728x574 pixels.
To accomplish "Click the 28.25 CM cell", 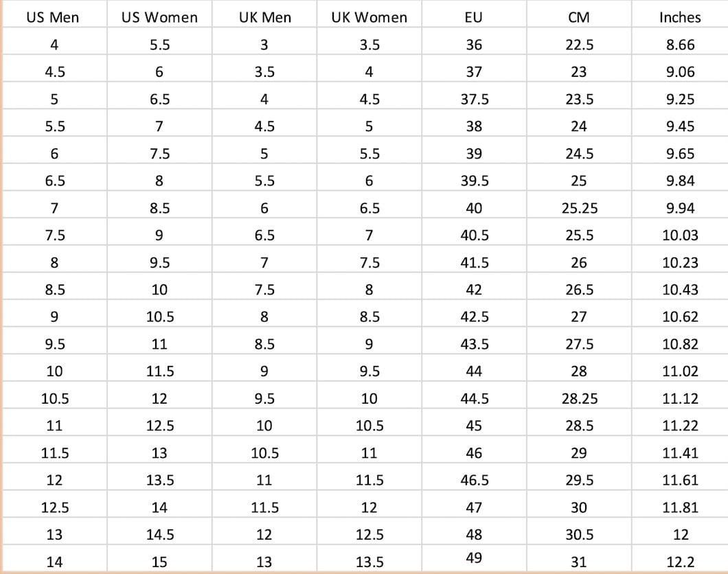I will [x=579, y=398].
